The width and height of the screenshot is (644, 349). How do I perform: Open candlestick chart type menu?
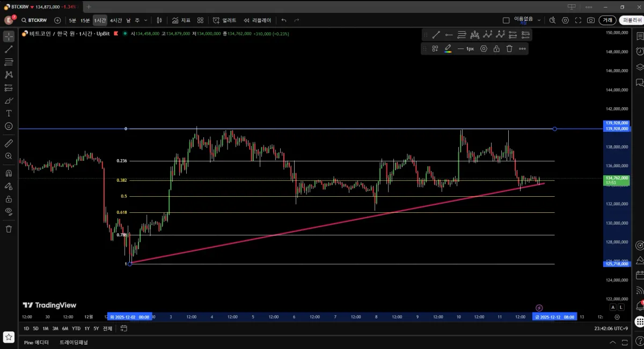(x=159, y=20)
